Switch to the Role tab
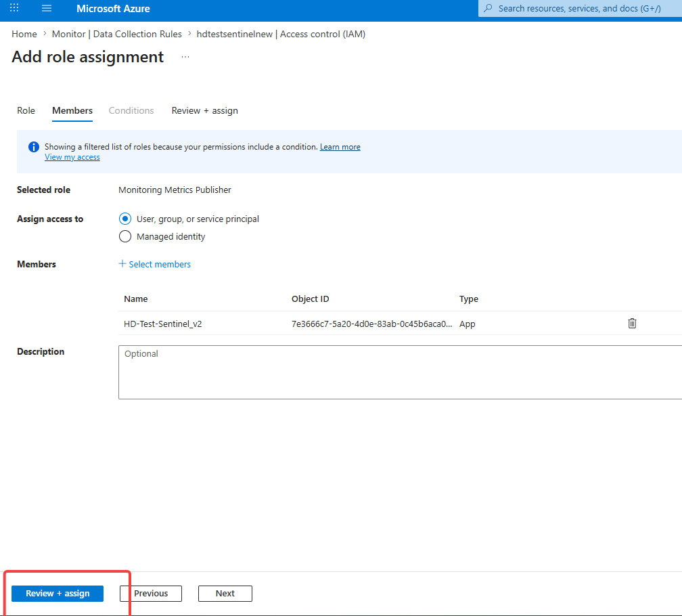The image size is (682, 616). click(26, 110)
